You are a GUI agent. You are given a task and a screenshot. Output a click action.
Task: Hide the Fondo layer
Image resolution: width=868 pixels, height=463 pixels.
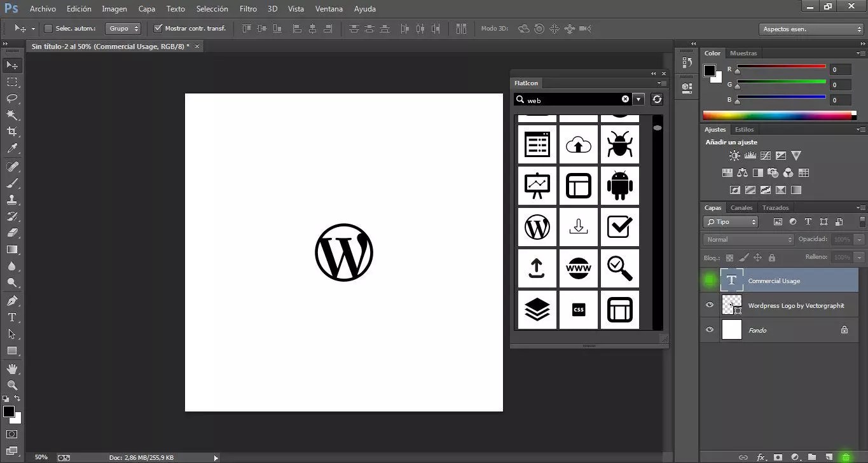(710, 330)
